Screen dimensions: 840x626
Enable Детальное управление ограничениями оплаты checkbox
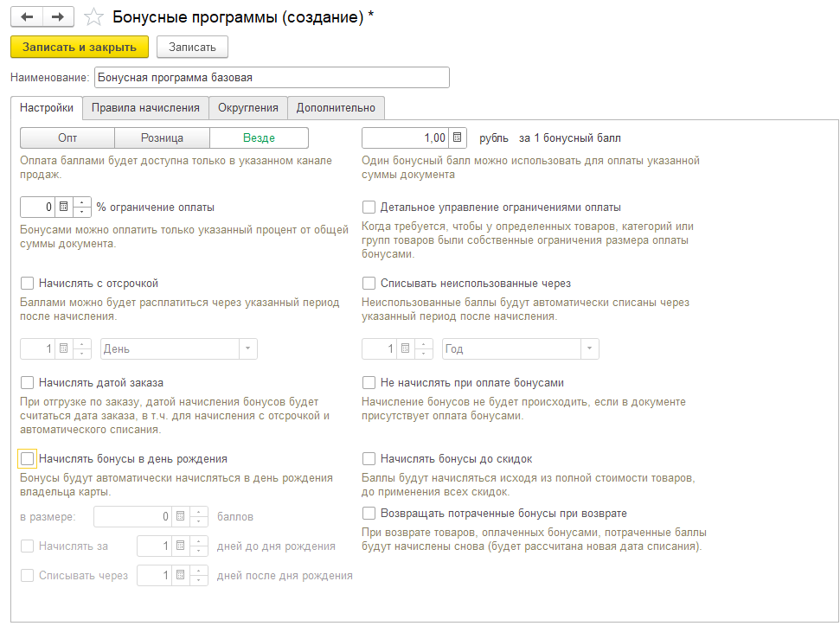tap(369, 207)
